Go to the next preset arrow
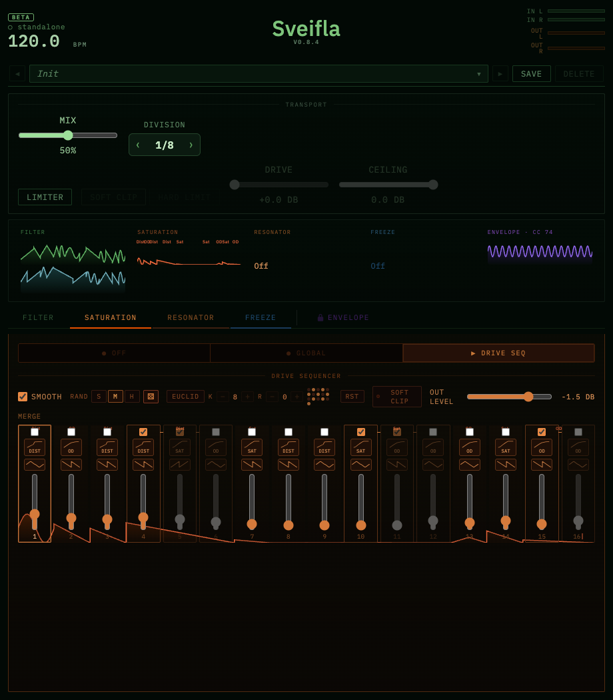Screen dimensions: 613x700 (x=500, y=73)
